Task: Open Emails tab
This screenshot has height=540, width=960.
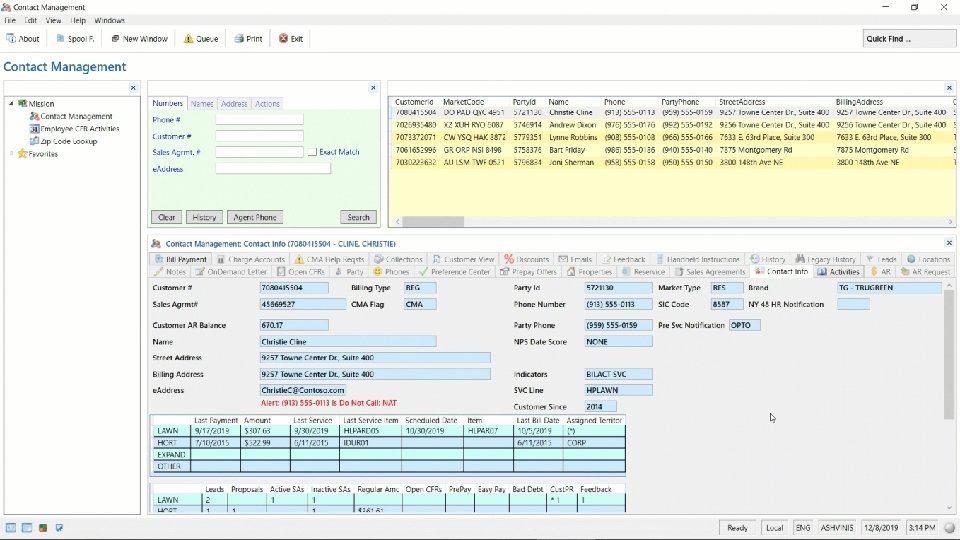Action: click(x=576, y=259)
